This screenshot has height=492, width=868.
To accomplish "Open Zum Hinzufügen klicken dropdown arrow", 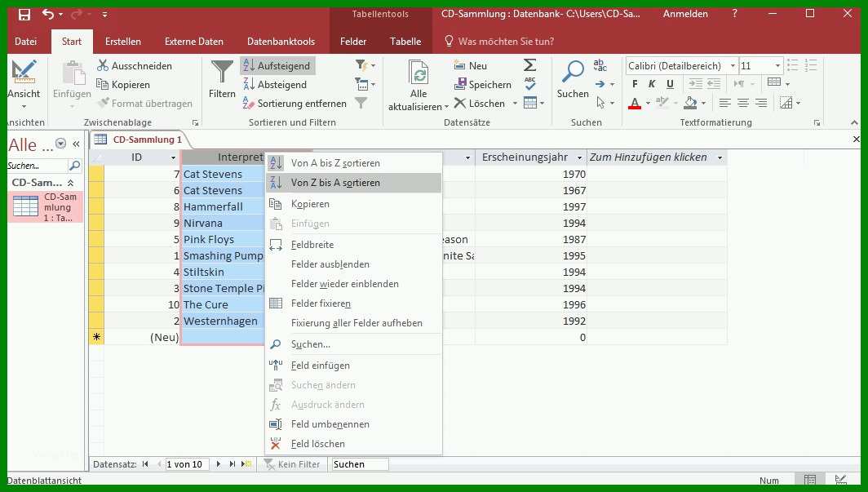I will click(720, 157).
